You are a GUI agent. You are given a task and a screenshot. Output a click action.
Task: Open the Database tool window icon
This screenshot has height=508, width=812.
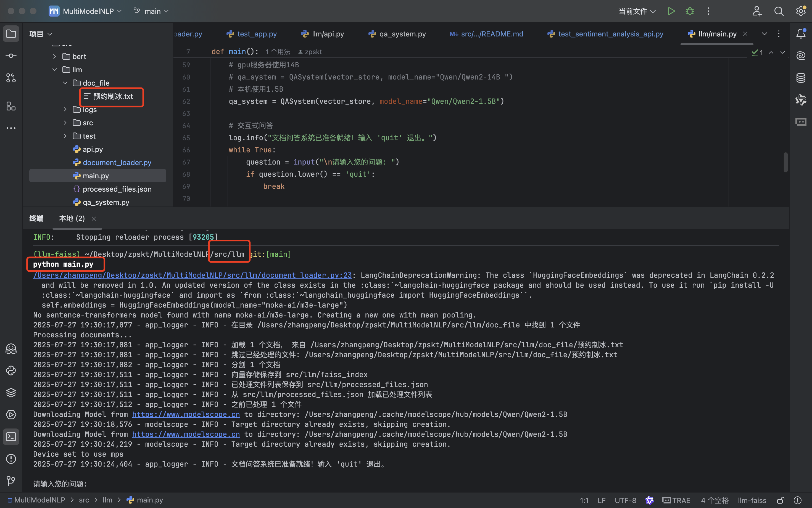[x=801, y=78]
